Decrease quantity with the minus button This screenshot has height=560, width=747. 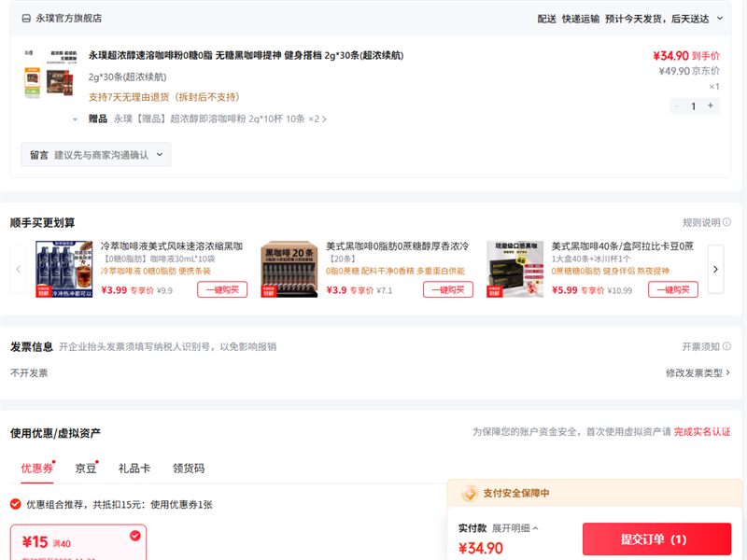(676, 105)
